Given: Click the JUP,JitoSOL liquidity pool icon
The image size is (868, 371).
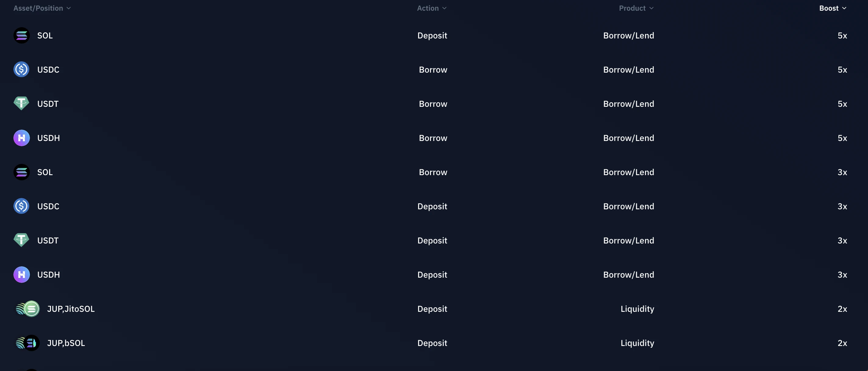Looking at the screenshot, I should [x=27, y=308].
